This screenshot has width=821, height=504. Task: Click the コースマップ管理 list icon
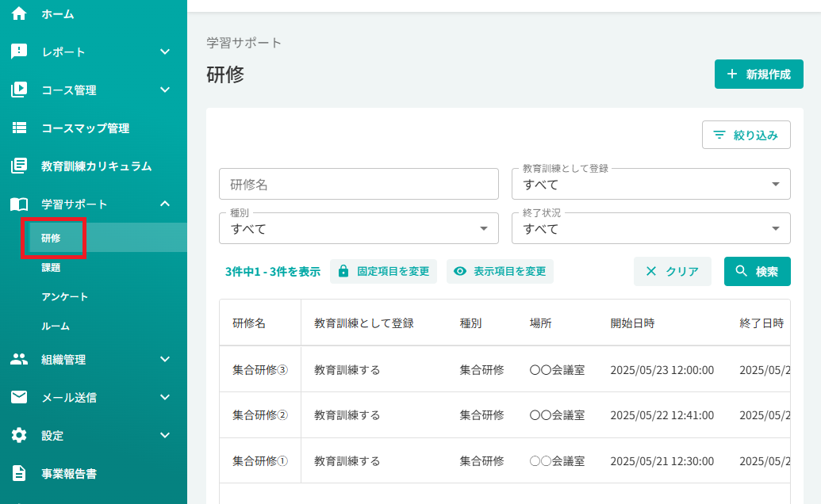[19, 128]
